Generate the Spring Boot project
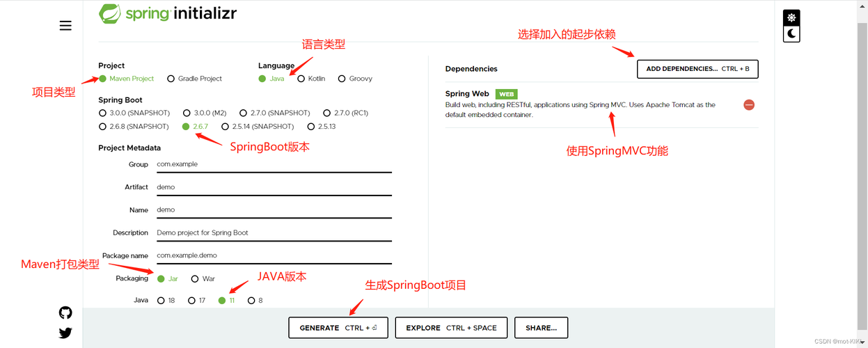The image size is (868, 348). 338,328
